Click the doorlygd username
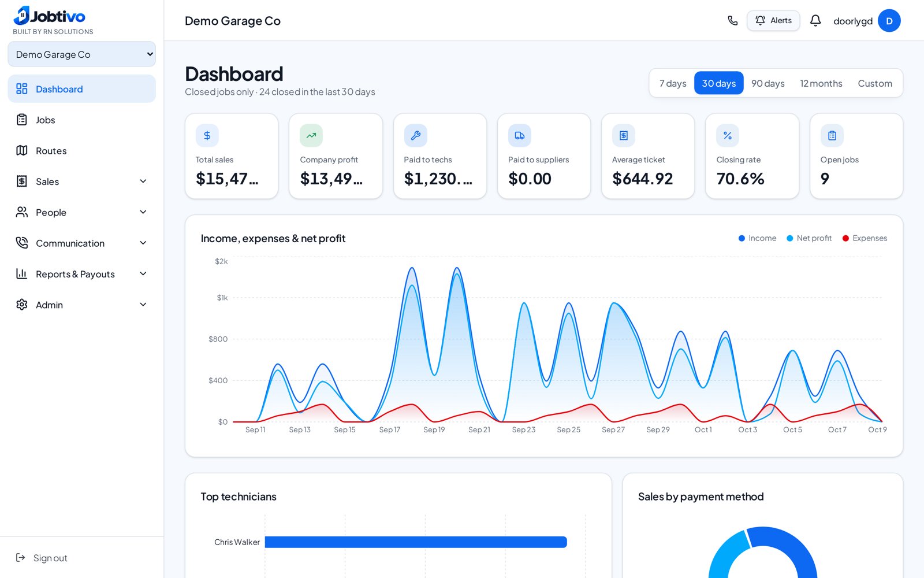 [x=853, y=21]
